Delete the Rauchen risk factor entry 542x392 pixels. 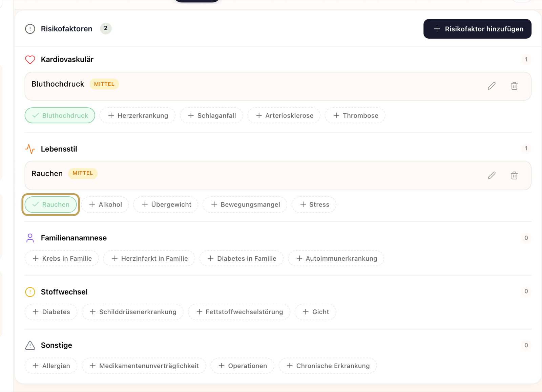click(514, 175)
